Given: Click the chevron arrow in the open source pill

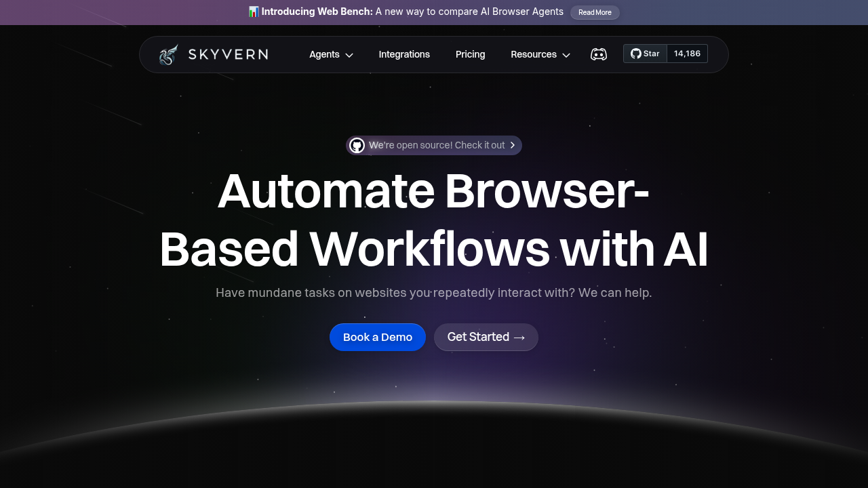Looking at the screenshot, I should 513,145.
